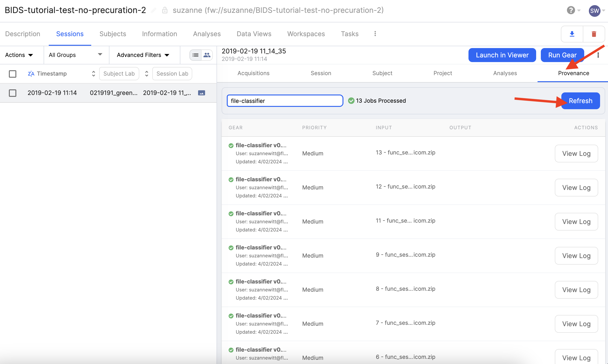View Log for job 8 func_ses input
This screenshot has width=608, height=364.
[576, 290]
